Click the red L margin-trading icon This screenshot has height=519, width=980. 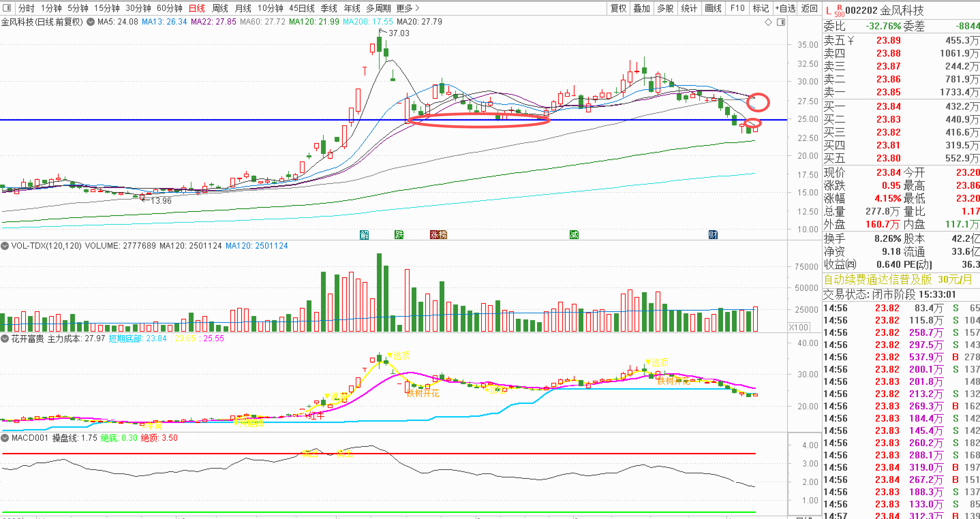pyautogui.click(x=829, y=11)
